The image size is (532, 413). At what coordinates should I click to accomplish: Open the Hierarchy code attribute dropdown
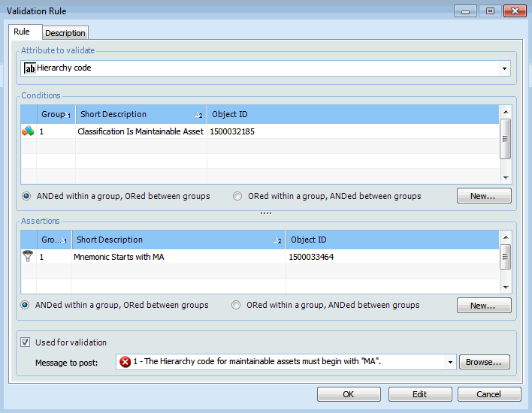pos(503,69)
